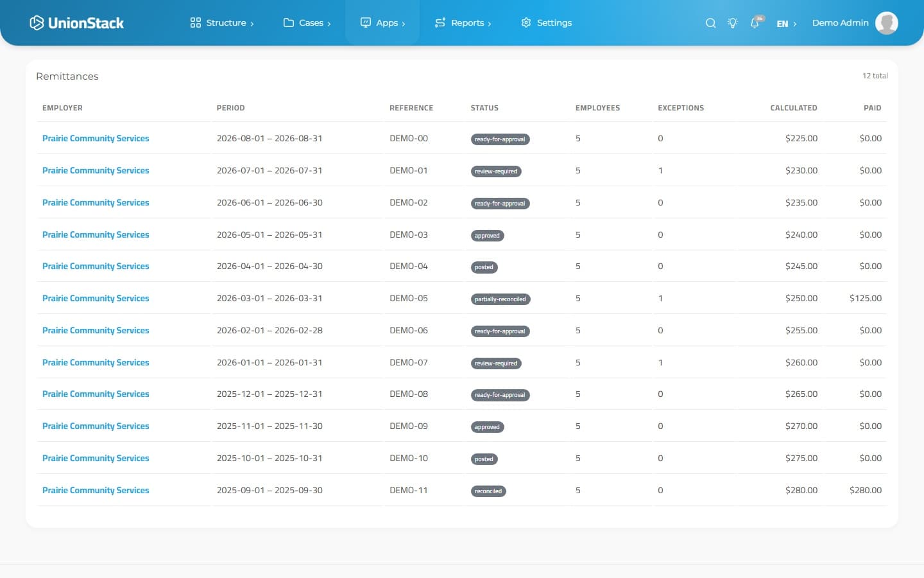The height and width of the screenshot is (578, 924).
Task: Open Prairie Community Services for DEMO-06
Action: [x=96, y=330]
